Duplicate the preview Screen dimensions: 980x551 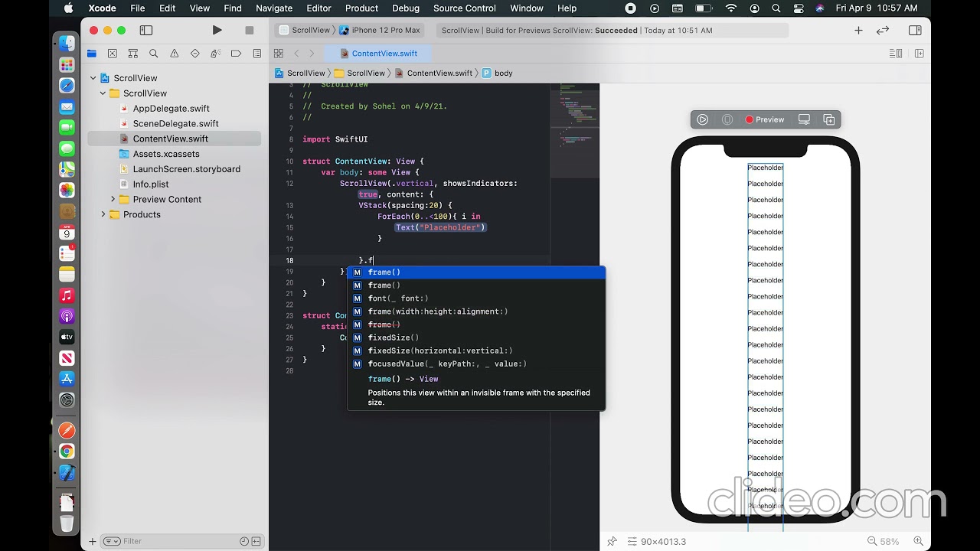[x=829, y=119]
